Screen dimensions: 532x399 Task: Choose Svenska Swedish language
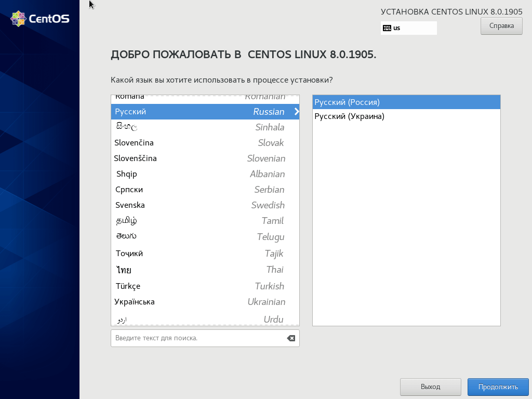tap(205, 205)
